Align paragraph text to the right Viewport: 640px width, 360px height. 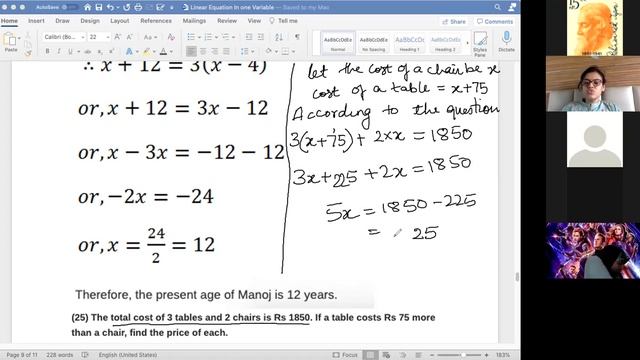pyautogui.click(x=214, y=52)
